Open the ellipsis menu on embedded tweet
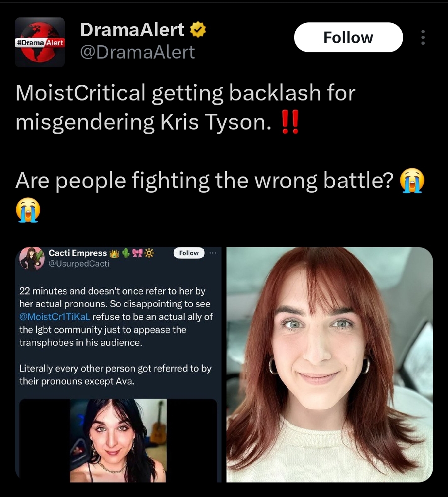This screenshot has width=448, height=497. [x=213, y=253]
